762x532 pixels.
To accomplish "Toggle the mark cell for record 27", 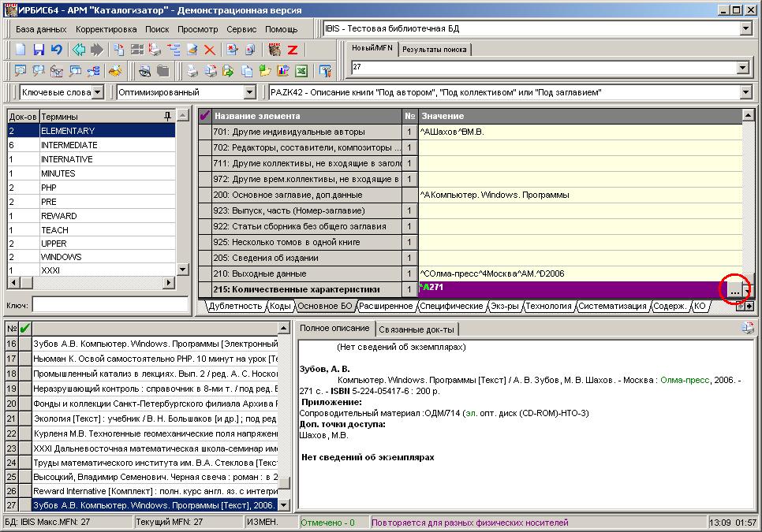I will pyautogui.click(x=24, y=505).
